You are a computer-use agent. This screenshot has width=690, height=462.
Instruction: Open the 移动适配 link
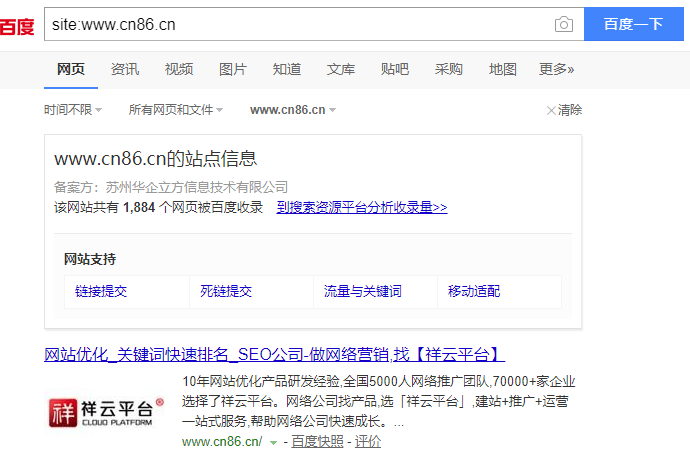click(474, 291)
